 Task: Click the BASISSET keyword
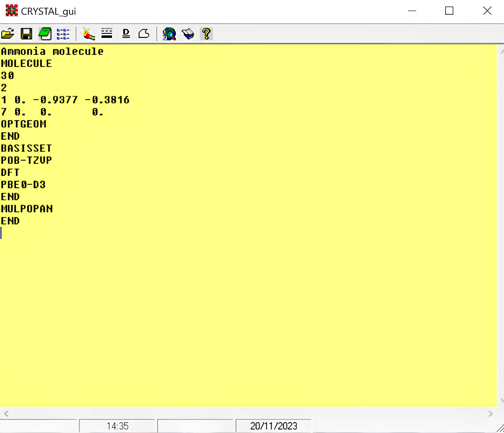(x=26, y=148)
